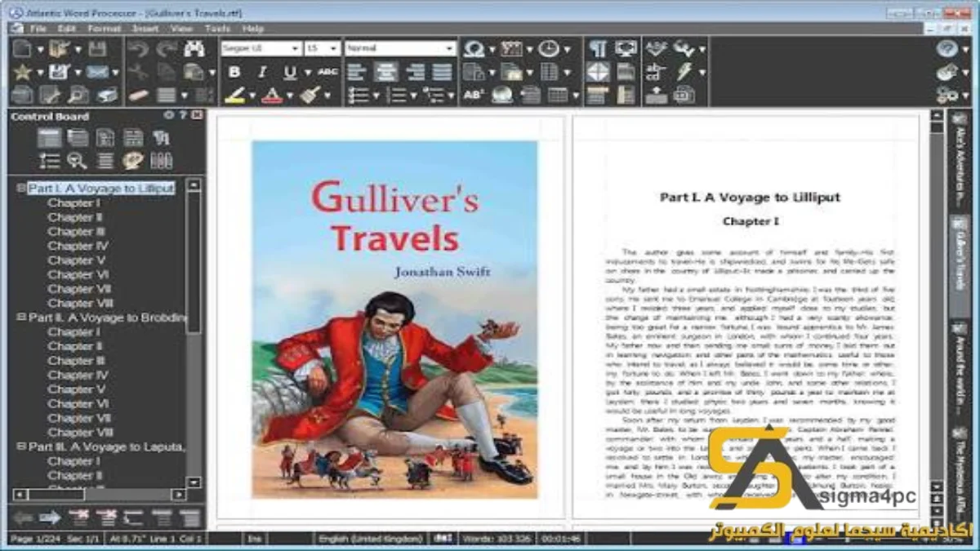Screen dimensions: 980x551
Task: Click the Control Board help question mark
Action: pyautogui.click(x=183, y=115)
